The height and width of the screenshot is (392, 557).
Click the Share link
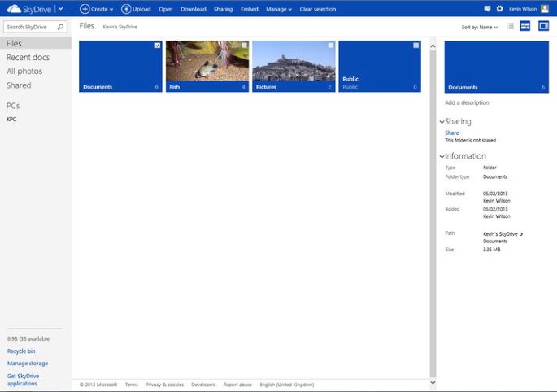point(452,133)
